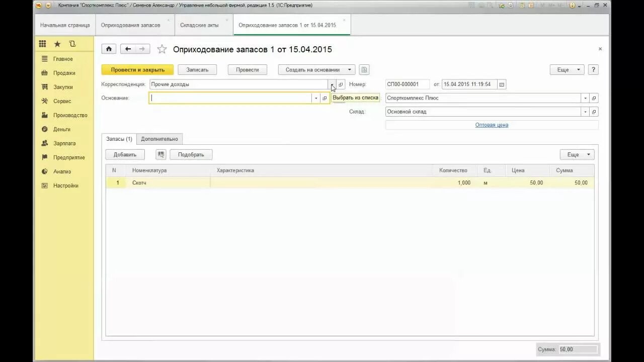Open the main menu round dropdown in title bar
The width and height of the screenshot is (644, 362).
point(48,5)
